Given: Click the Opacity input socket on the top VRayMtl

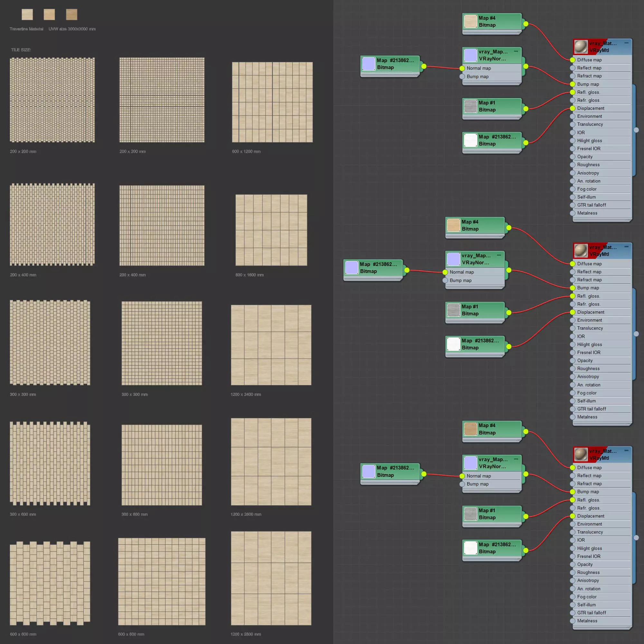Looking at the screenshot, I should pyautogui.click(x=573, y=157).
